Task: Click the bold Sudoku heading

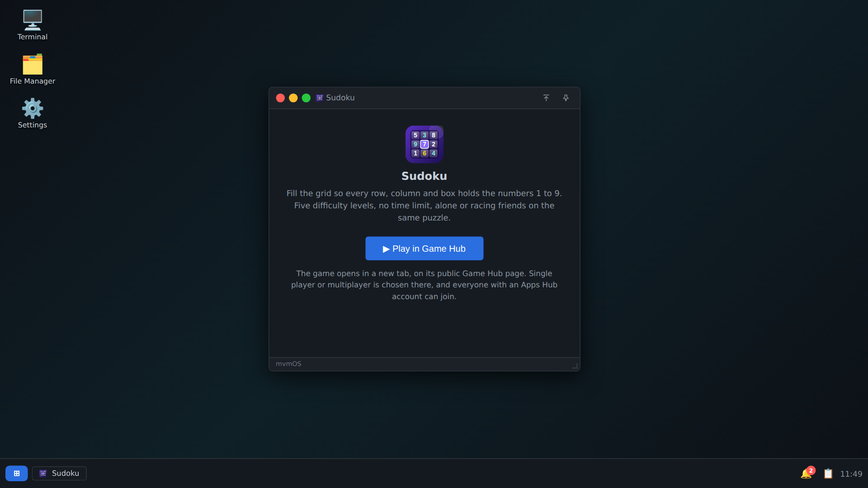Action: pos(424,176)
